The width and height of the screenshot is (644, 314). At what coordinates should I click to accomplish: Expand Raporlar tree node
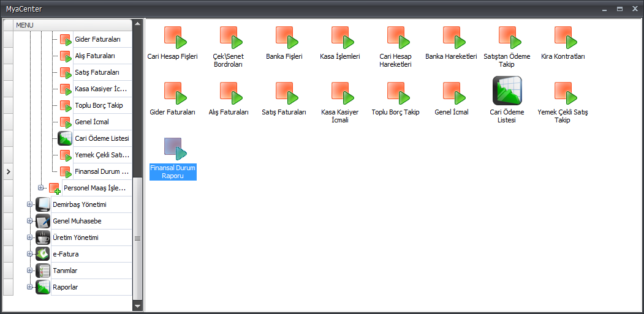click(x=29, y=286)
